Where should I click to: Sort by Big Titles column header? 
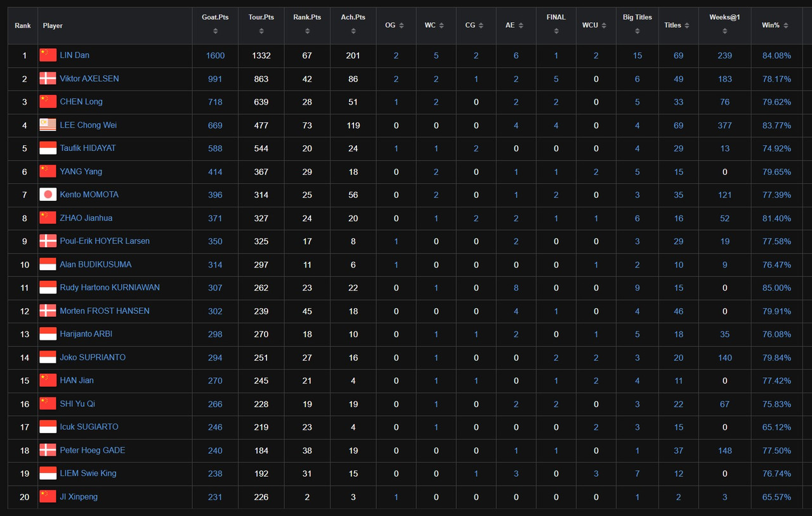tap(637, 25)
